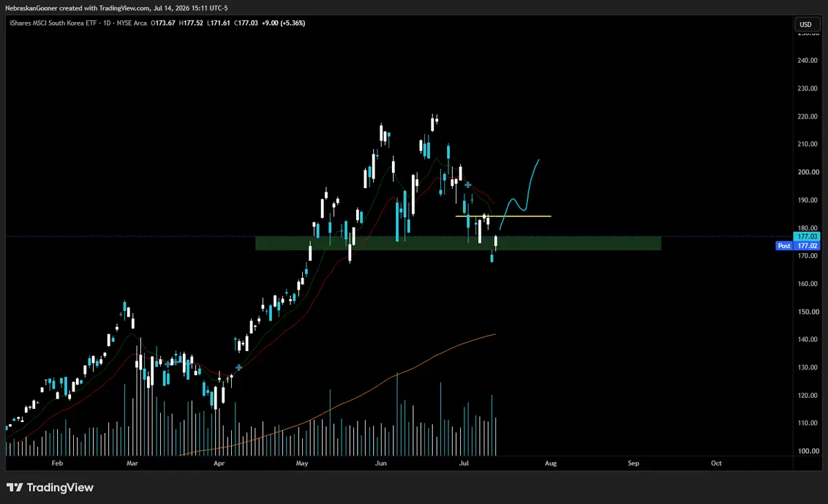Click the high value H177.52
The height and width of the screenshot is (504, 828).
[192, 23]
